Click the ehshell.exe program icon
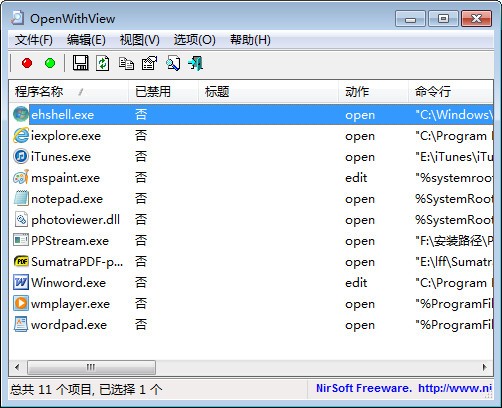The width and height of the screenshot is (502, 408). [21, 114]
